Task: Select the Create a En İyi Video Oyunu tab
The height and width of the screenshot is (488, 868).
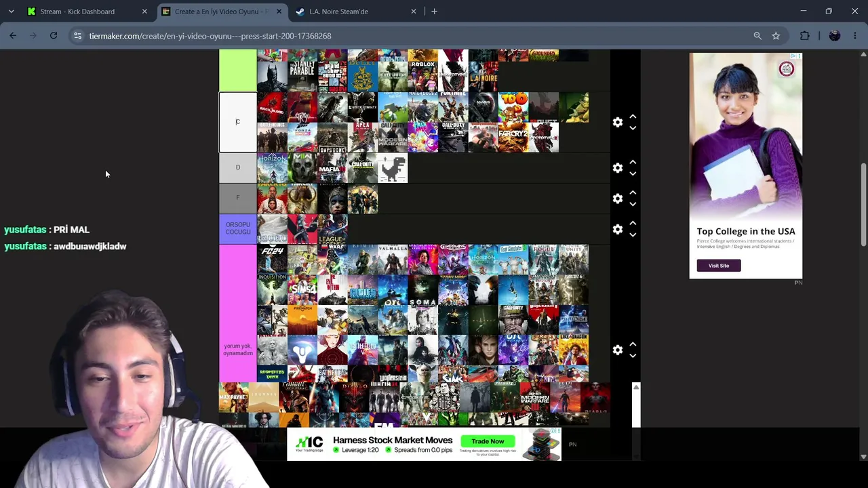Action: click(x=221, y=12)
